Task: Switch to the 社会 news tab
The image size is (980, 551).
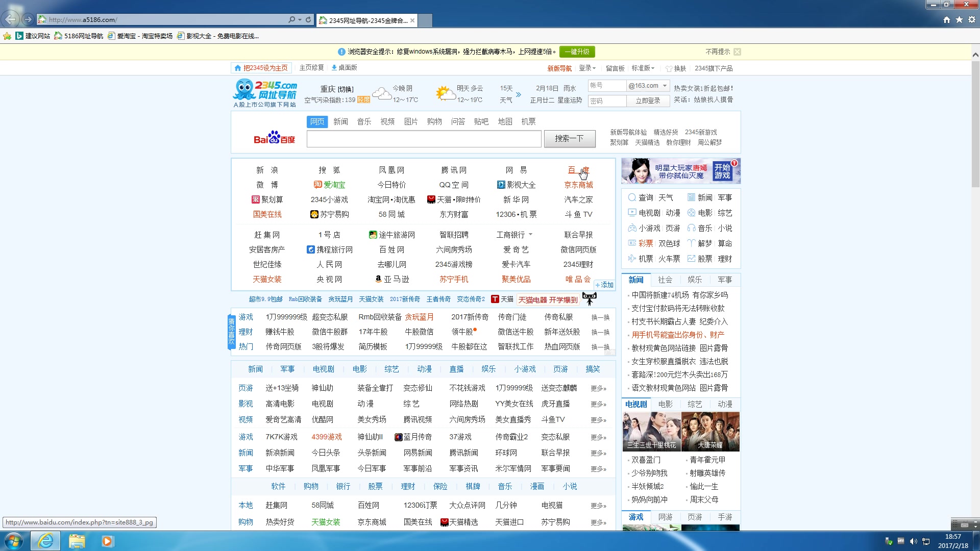Action: (665, 280)
